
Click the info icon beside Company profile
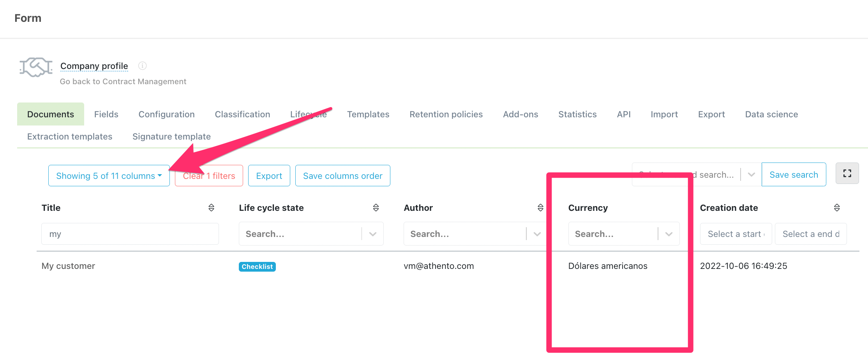[x=143, y=66]
